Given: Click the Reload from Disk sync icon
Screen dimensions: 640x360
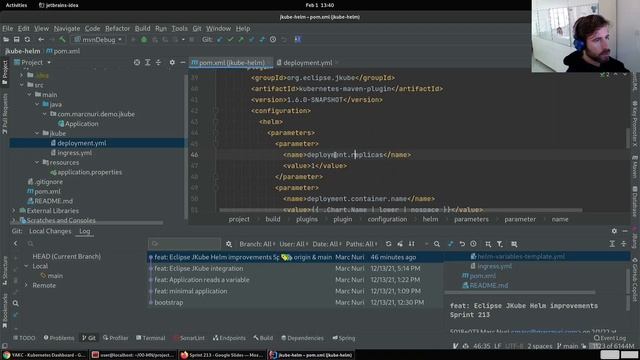Looking at the screenshot, I should point(27,40).
